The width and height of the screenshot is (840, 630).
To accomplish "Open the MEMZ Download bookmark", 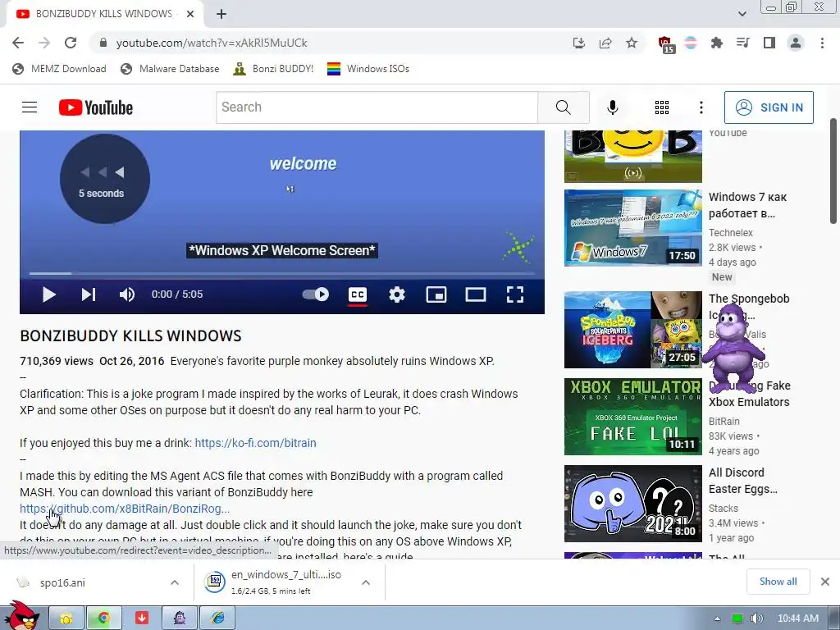I will [x=59, y=69].
